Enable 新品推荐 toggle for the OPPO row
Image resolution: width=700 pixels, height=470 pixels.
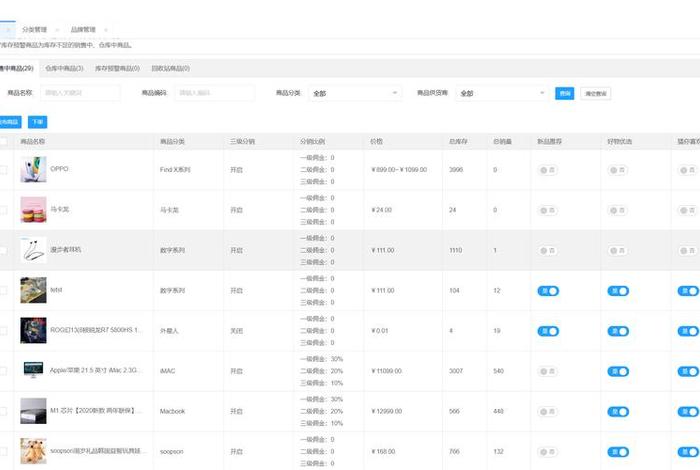548,170
